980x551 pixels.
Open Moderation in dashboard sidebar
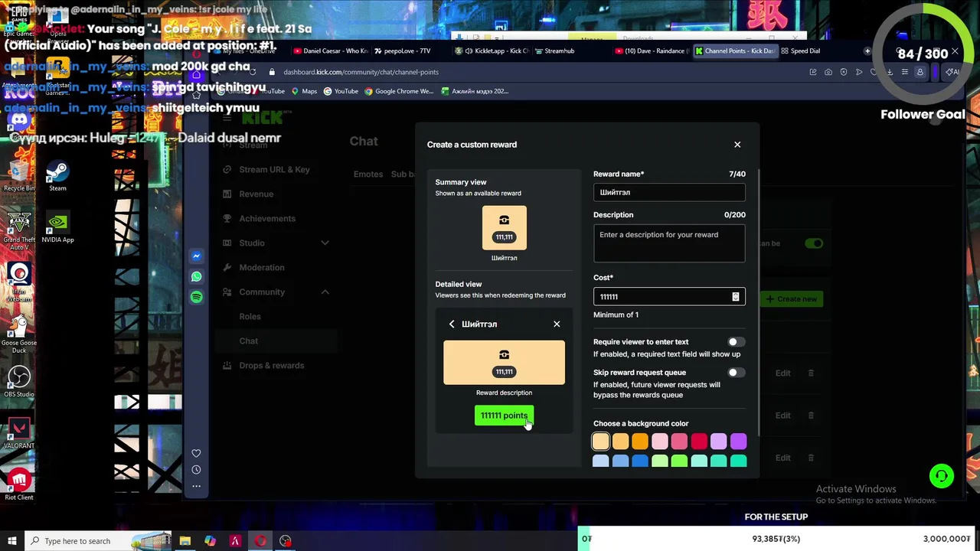pyautogui.click(x=261, y=268)
